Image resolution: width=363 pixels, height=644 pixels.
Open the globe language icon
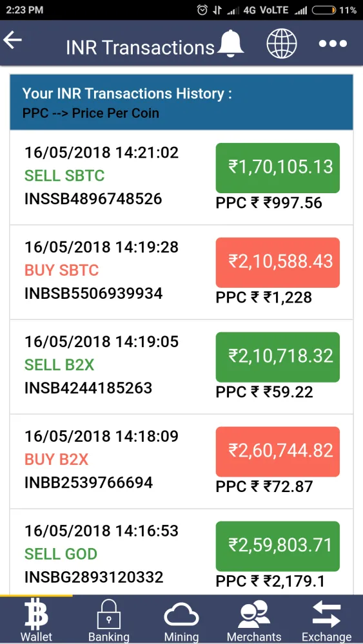pyautogui.click(x=282, y=43)
